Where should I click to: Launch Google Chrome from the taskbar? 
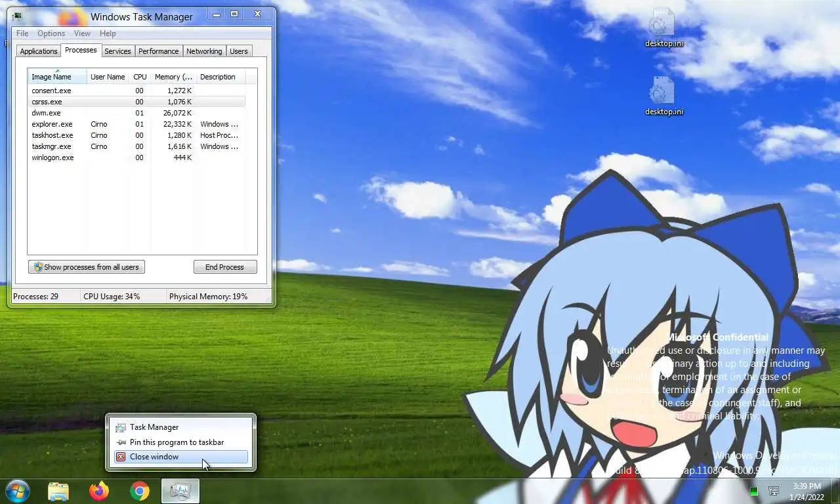(139, 491)
